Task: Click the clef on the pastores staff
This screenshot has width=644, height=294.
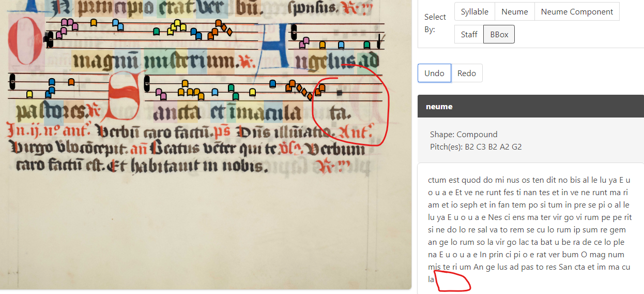Action: (12, 82)
